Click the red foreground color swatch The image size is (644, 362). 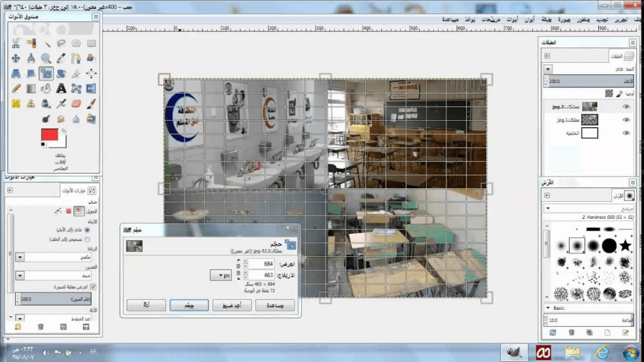49,134
